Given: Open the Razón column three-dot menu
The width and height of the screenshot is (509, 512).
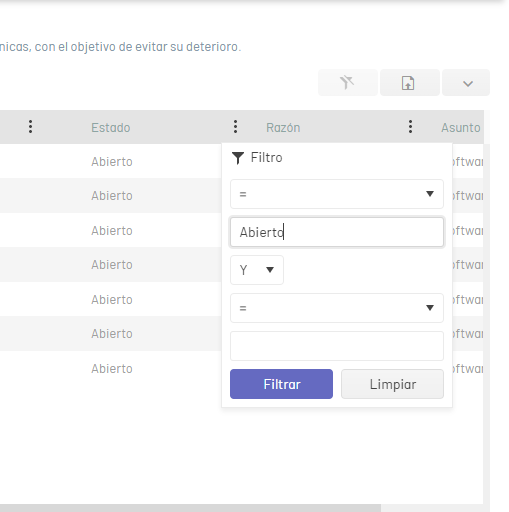Looking at the screenshot, I should click(410, 127).
